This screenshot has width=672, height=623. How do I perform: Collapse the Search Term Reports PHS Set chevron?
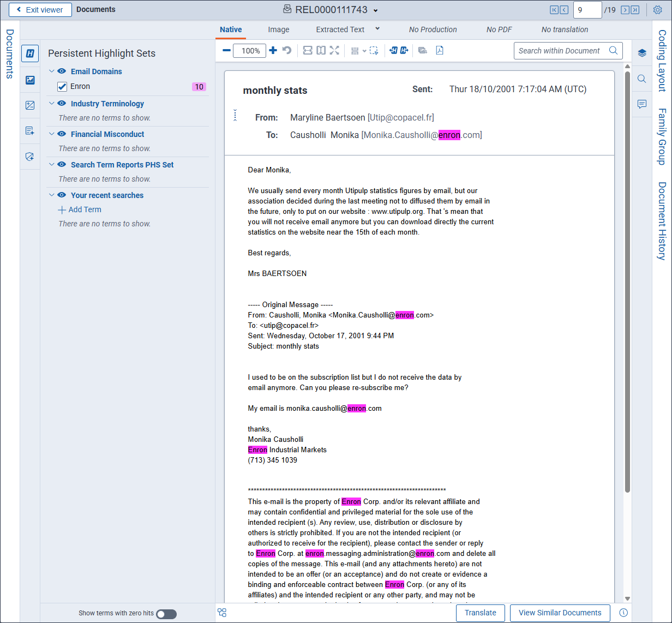tap(52, 165)
